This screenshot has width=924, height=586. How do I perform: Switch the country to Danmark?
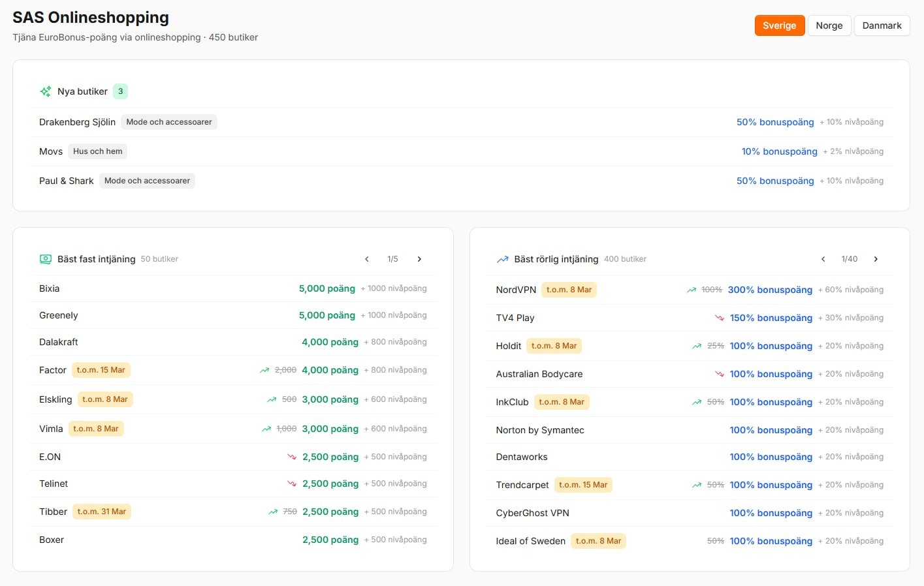[882, 25]
